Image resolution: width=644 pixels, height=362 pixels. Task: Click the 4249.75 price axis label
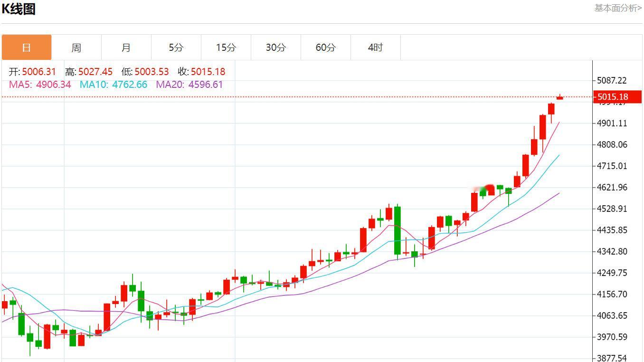(613, 273)
